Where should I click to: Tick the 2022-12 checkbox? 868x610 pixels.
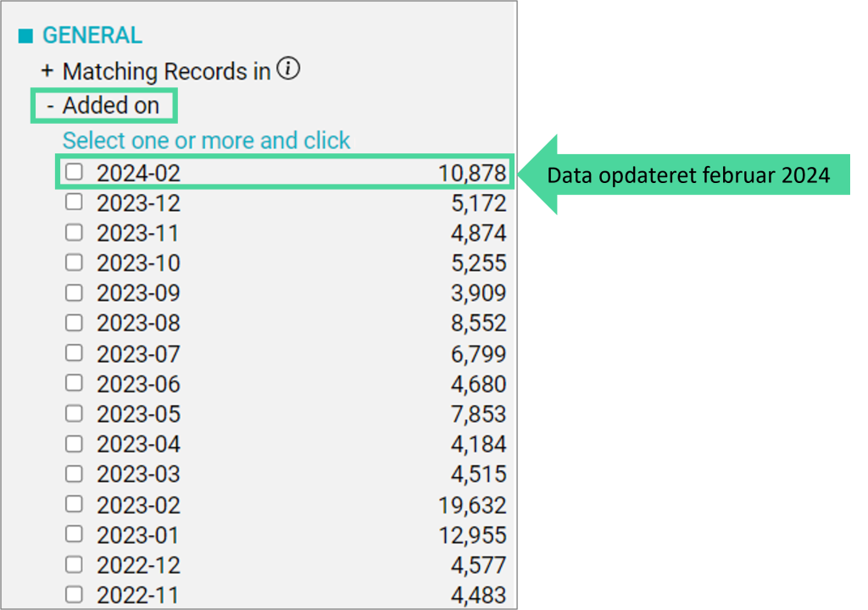(75, 564)
